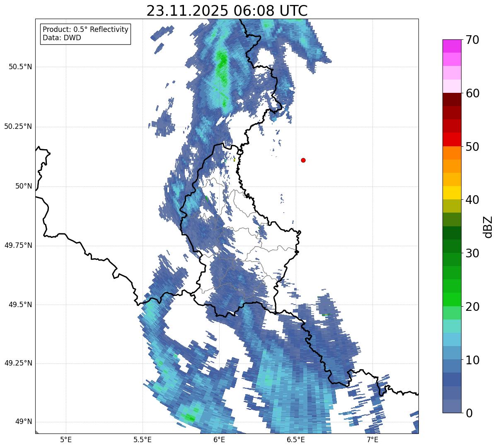Click the latitude label "49.25°N"

click(18, 363)
